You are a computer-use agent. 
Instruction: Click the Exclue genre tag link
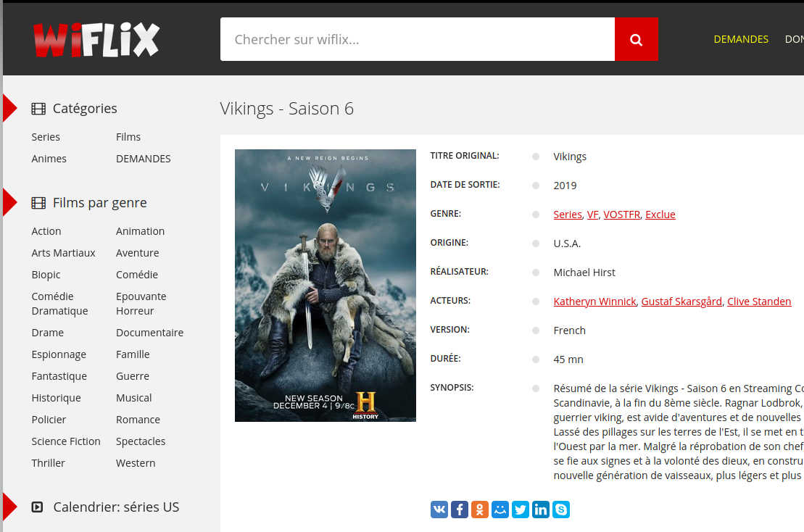(660, 215)
